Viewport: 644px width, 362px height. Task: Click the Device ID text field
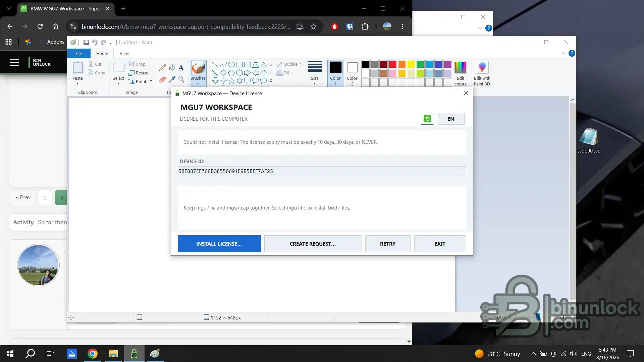point(322,171)
